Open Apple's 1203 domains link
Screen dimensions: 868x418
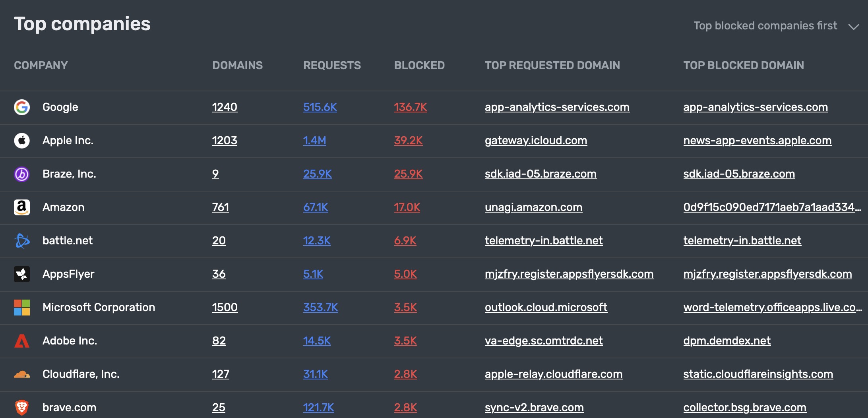tap(225, 141)
